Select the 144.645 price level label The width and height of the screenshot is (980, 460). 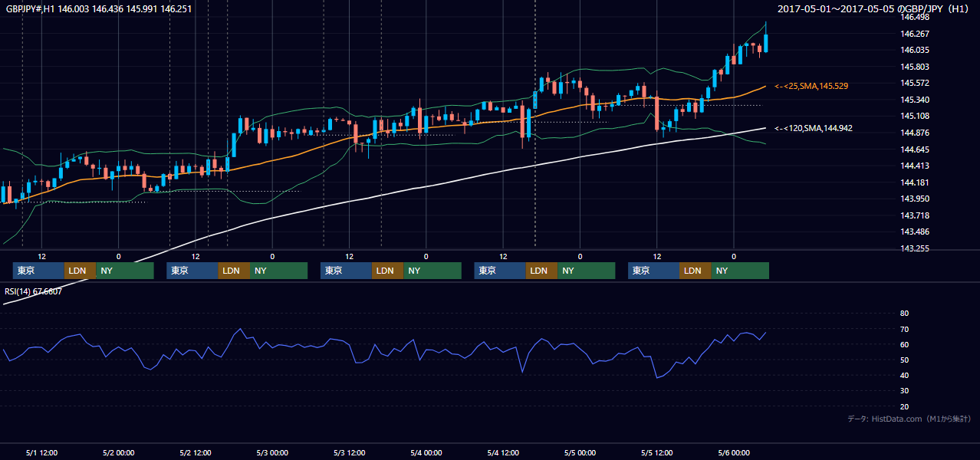915,149
